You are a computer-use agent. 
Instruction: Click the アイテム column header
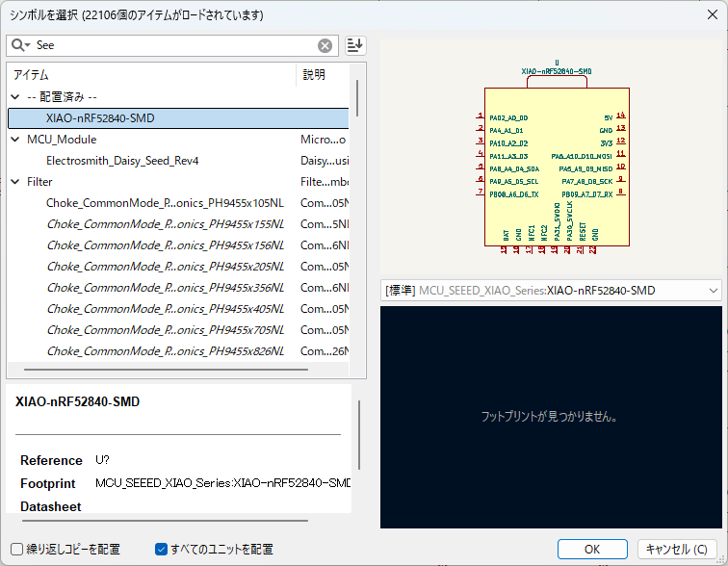click(151, 75)
